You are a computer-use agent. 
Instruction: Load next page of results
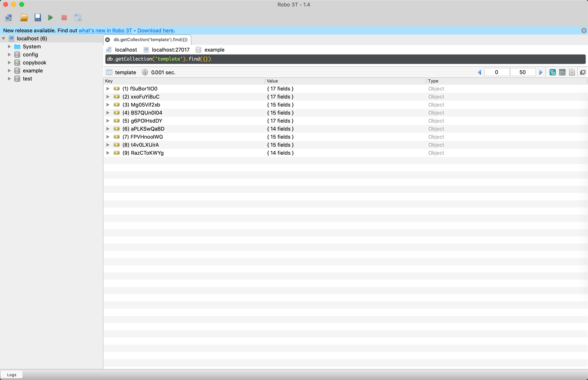tap(541, 72)
